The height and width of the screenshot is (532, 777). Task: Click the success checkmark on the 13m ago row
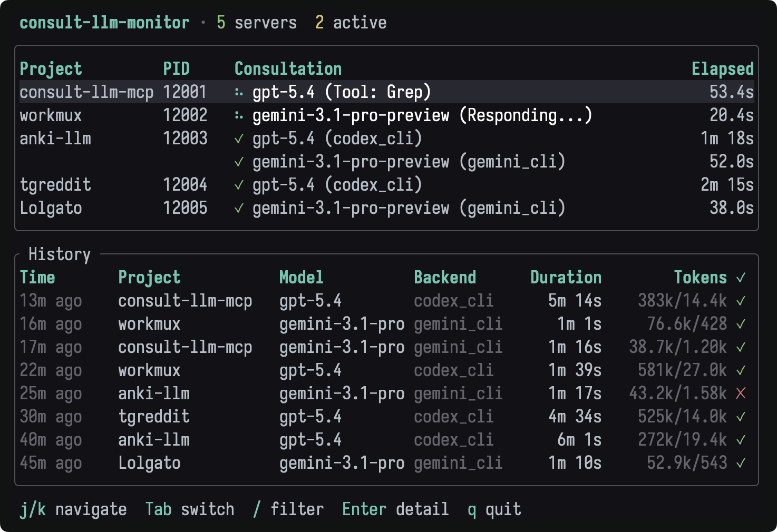click(741, 301)
